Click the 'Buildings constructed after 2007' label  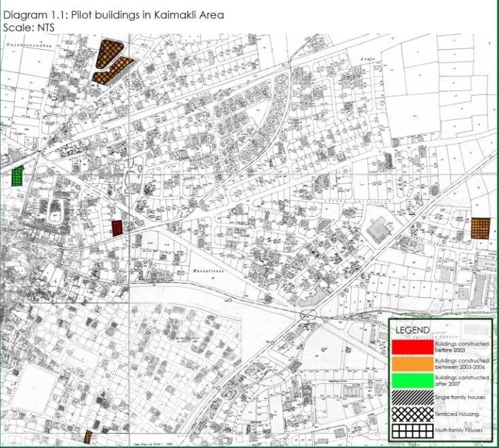(x=462, y=380)
